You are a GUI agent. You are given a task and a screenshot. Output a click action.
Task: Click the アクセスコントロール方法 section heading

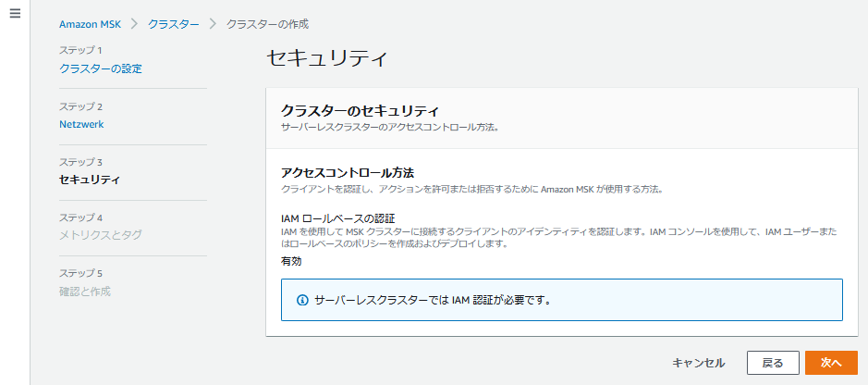[348, 172]
